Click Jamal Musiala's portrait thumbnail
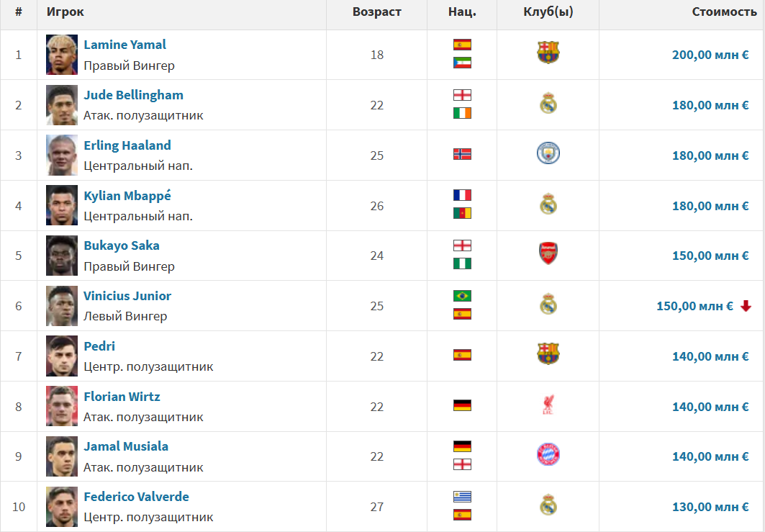This screenshot has height=532, width=765. (x=62, y=456)
